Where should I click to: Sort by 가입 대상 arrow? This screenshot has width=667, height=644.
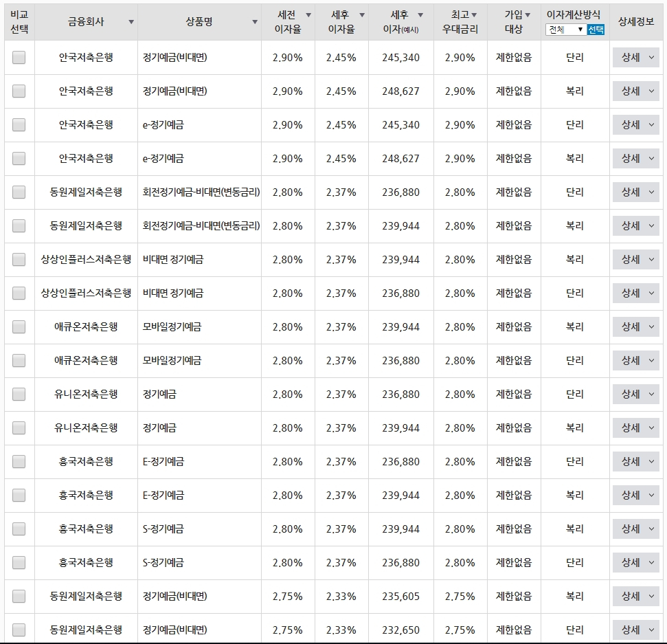tap(528, 15)
